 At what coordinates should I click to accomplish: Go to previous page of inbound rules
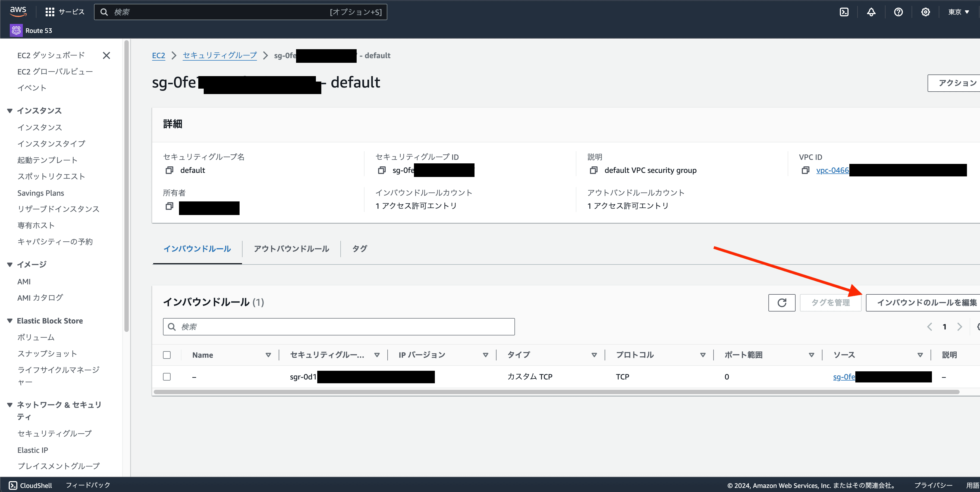pos(929,327)
